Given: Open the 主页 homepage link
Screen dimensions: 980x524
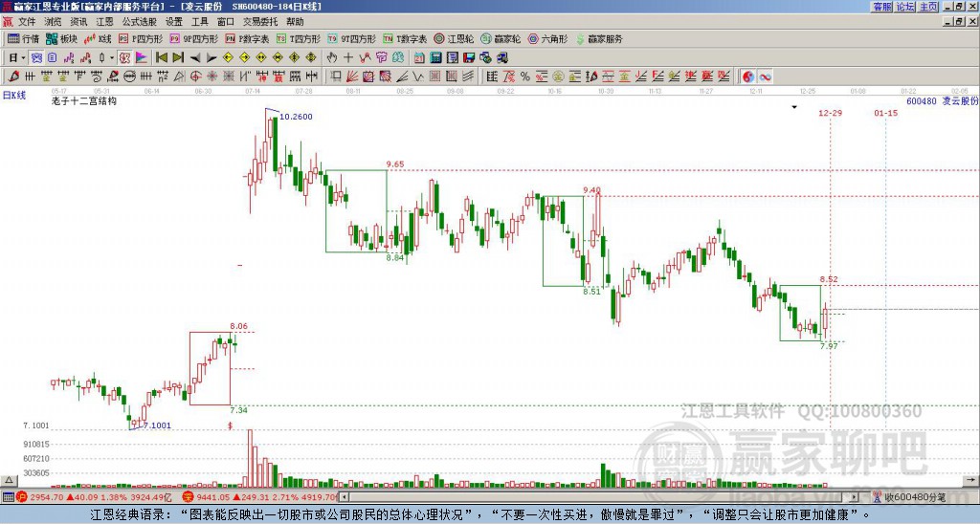Looking at the screenshot, I should point(928,7).
